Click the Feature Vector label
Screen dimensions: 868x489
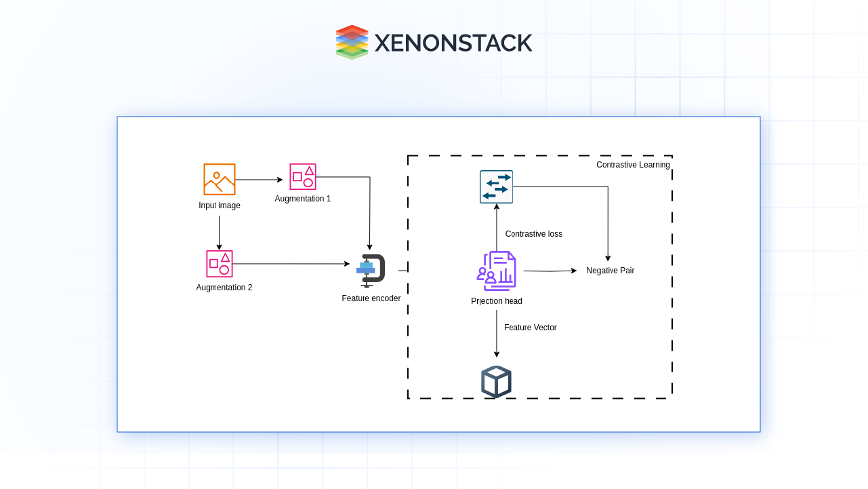(531, 328)
